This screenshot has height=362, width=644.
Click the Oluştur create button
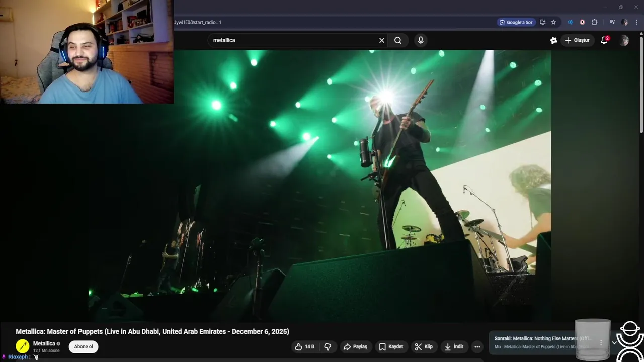pos(577,40)
